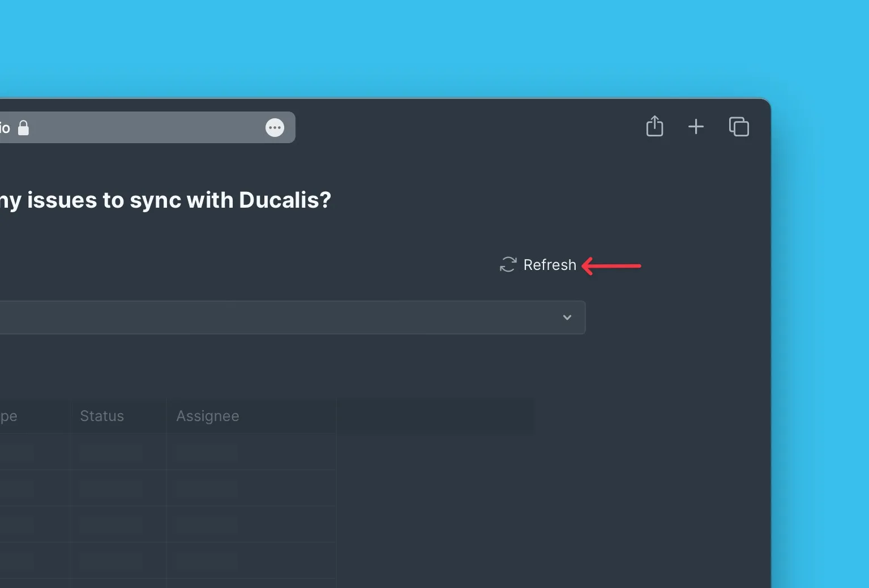Focus the browser address bar
This screenshot has width=869, height=588.
142,128
